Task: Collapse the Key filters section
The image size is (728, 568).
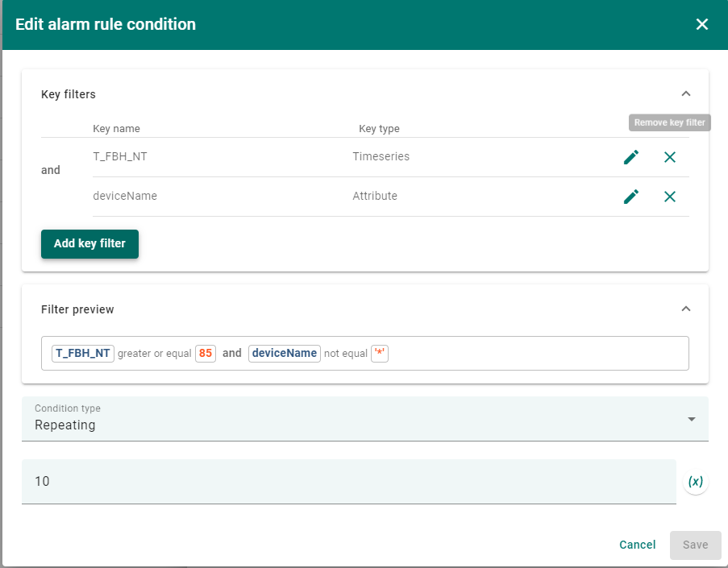Action: click(x=686, y=93)
